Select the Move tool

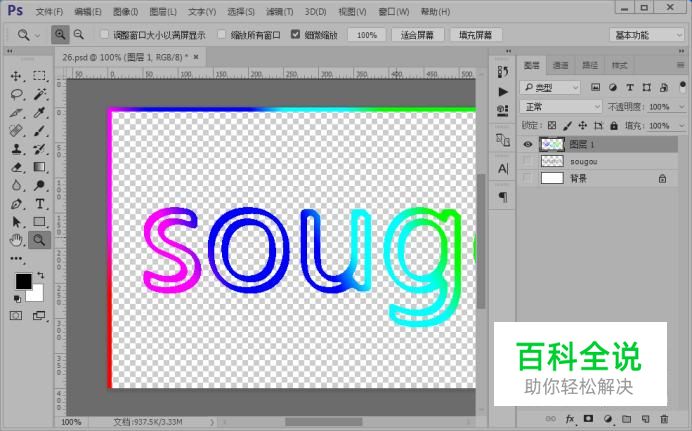16,76
